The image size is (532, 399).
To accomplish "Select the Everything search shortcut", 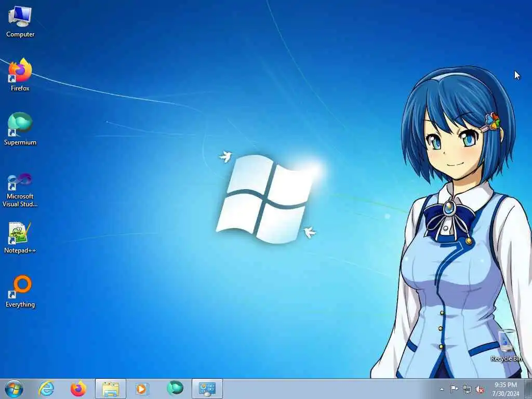I will pyautogui.click(x=20, y=291).
